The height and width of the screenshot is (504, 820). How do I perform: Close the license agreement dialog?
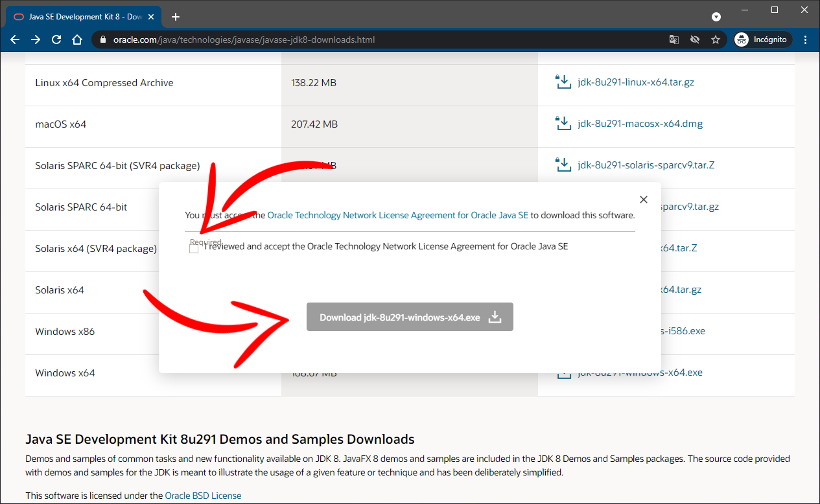click(644, 200)
